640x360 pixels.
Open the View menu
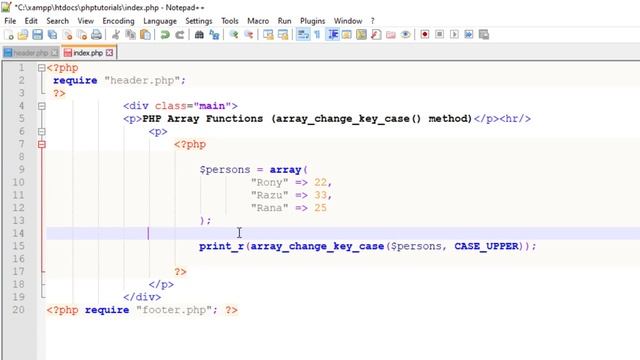coord(86,21)
